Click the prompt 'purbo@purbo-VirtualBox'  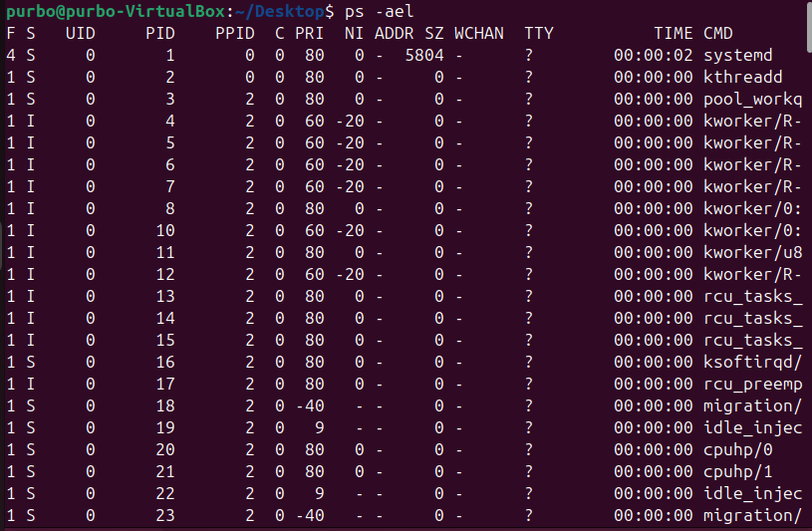point(116,11)
